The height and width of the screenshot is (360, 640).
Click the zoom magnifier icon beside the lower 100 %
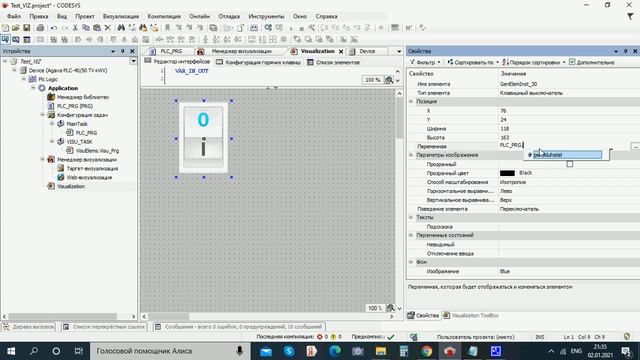point(390,308)
